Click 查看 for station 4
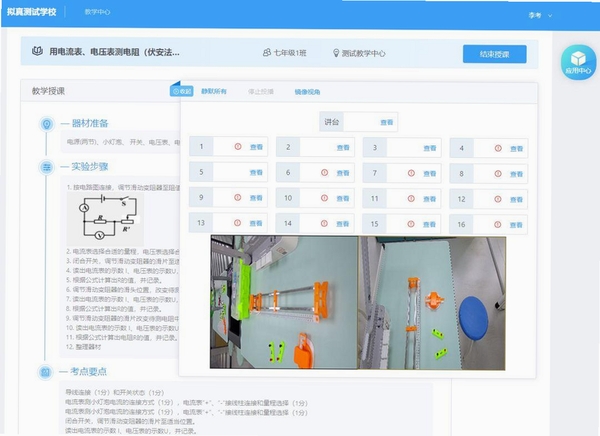 [516, 149]
